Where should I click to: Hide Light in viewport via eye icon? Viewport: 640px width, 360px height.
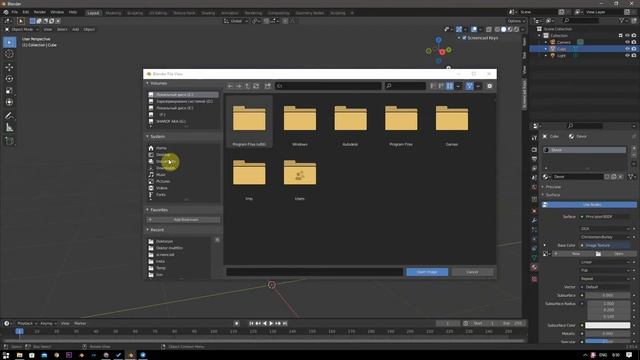tap(627, 55)
